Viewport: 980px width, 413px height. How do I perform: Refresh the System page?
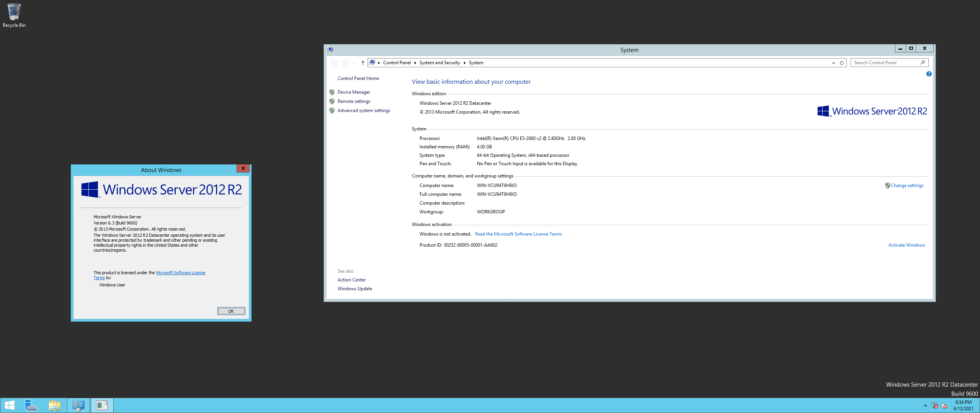tap(842, 63)
